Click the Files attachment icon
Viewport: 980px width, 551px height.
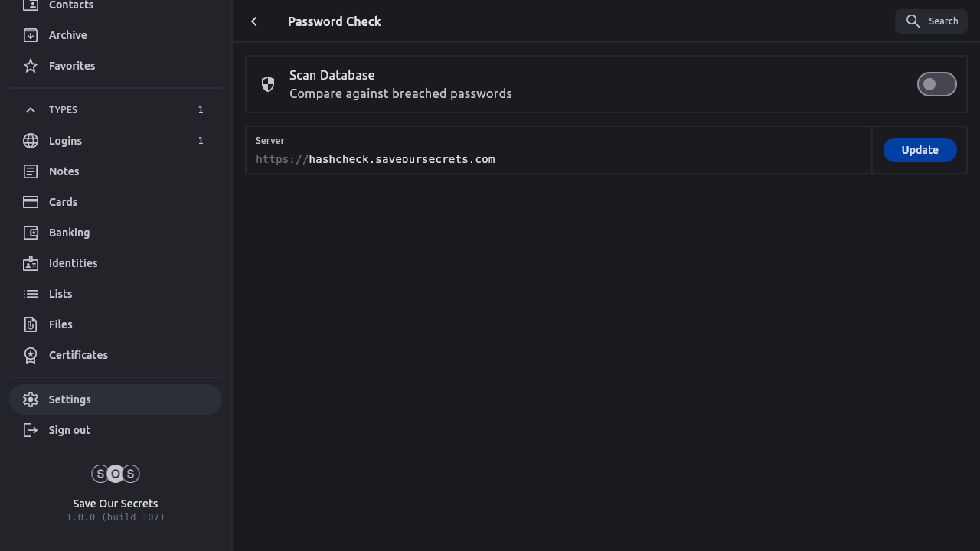click(31, 324)
